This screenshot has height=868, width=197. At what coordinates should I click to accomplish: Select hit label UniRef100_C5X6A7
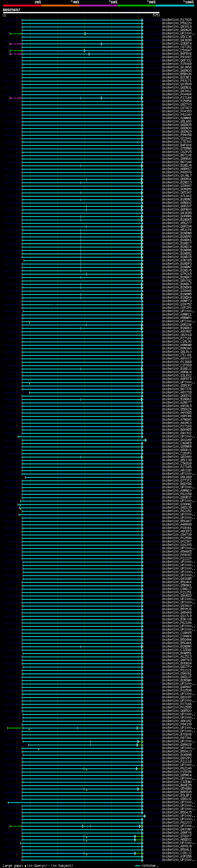[176, 50]
